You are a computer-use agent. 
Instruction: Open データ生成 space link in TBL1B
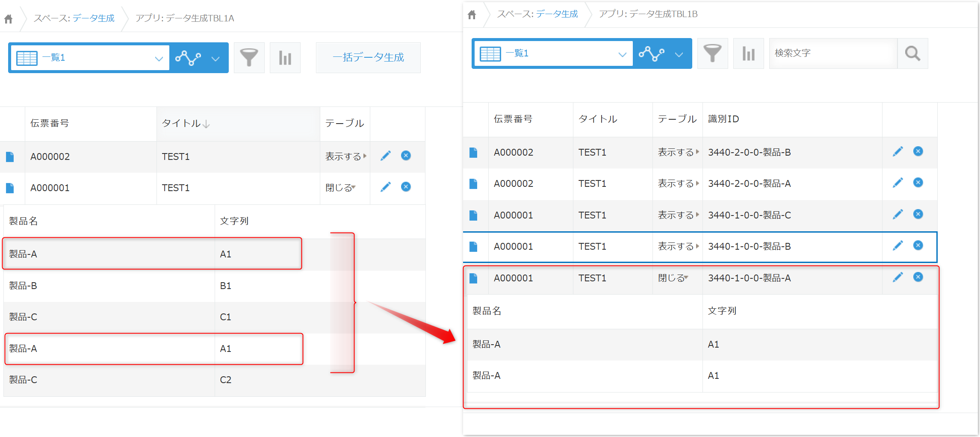[557, 14]
